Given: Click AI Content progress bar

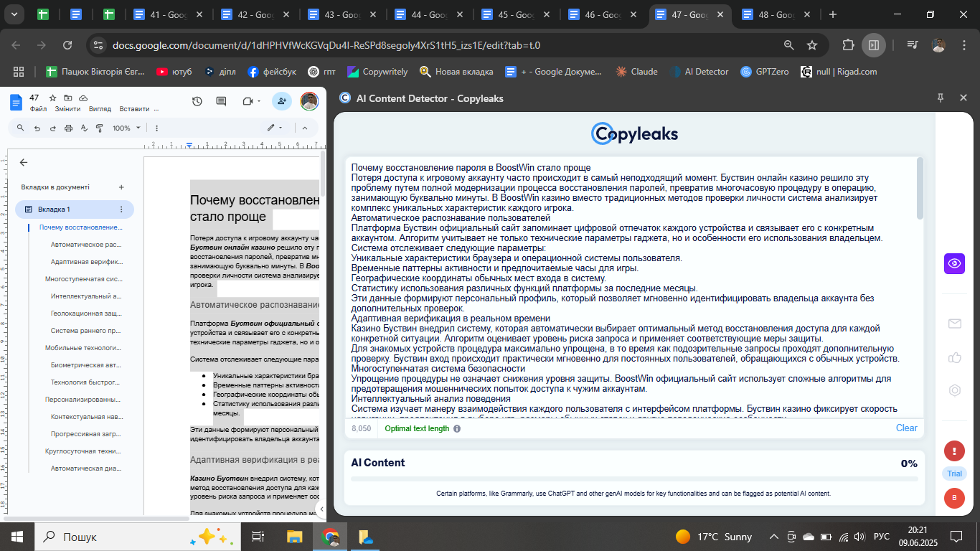Looking at the screenshot, I should (634, 479).
